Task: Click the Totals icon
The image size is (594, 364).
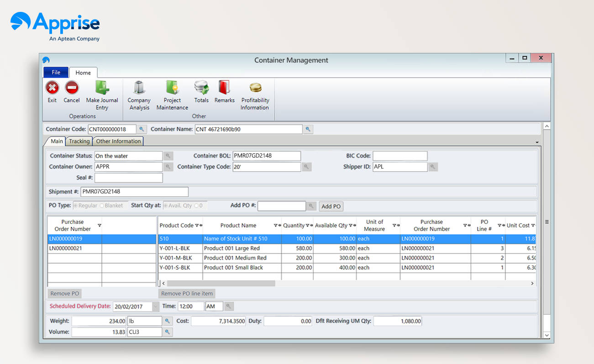Action: [x=201, y=94]
